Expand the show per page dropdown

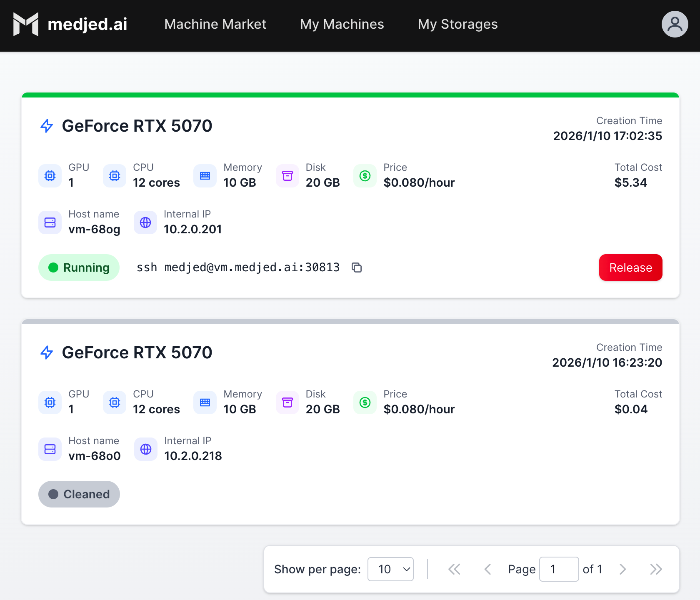coord(390,569)
